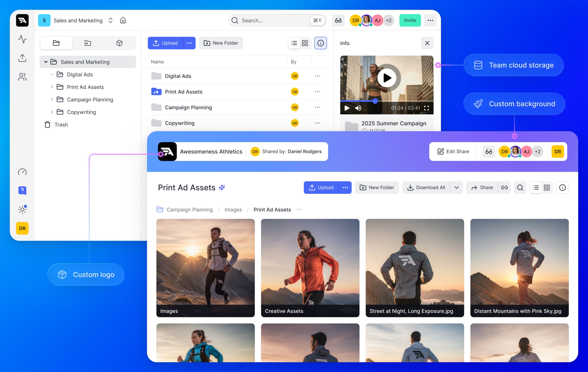Toggle the Info panel open
The width and height of the screenshot is (588, 372).
pos(320,43)
